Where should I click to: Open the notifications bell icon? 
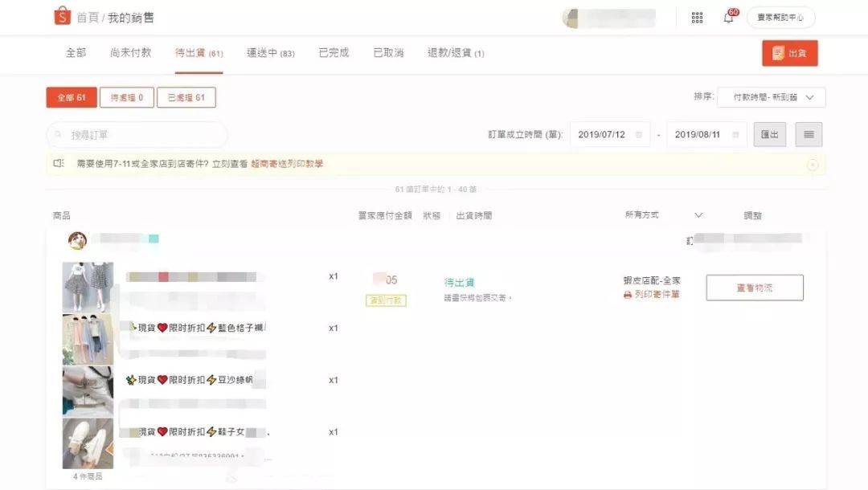pyautogui.click(x=728, y=18)
